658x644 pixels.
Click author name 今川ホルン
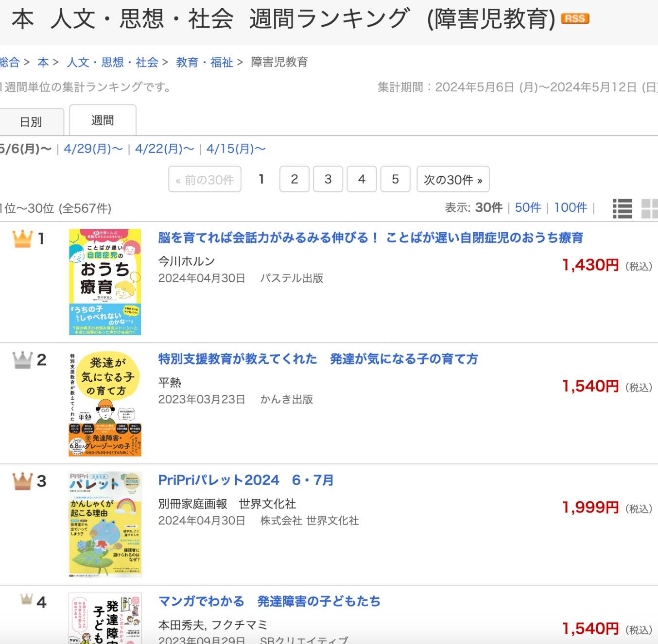pos(187,261)
